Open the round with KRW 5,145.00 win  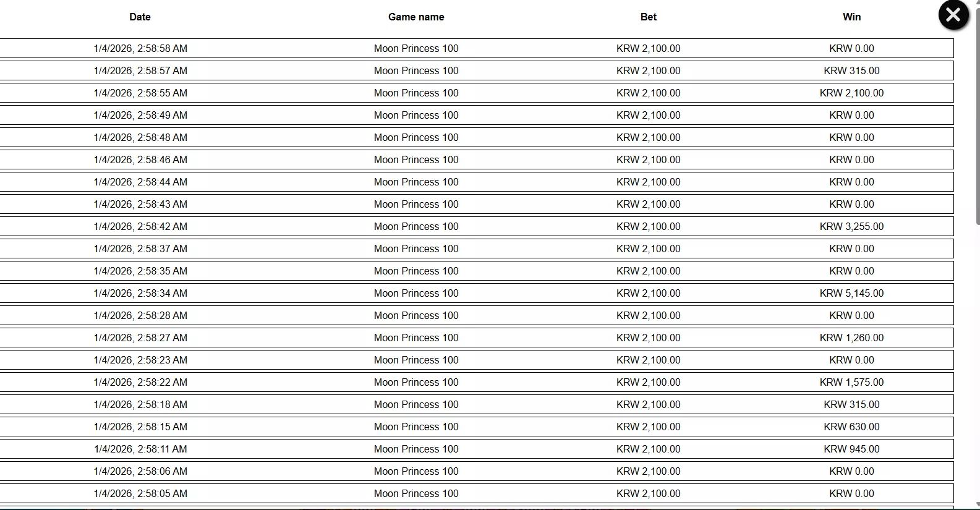(x=477, y=293)
